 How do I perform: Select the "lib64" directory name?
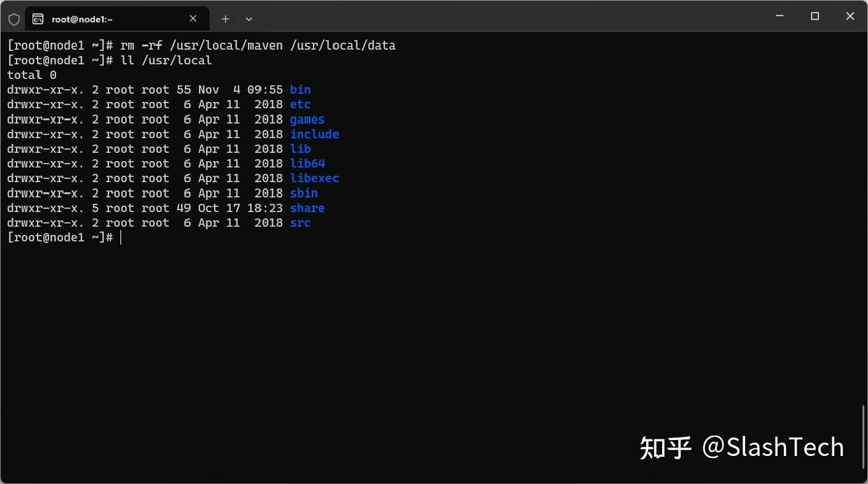click(307, 163)
